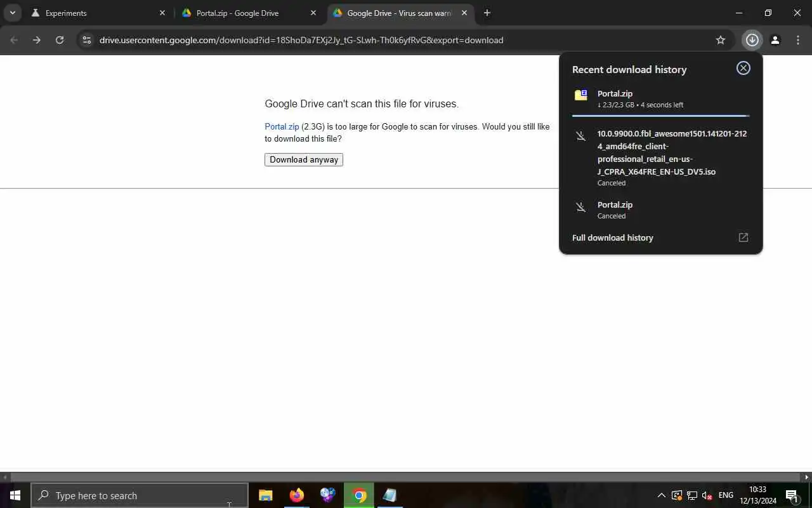Click the Type here to search box
The height and width of the screenshot is (508, 812).
(140, 495)
